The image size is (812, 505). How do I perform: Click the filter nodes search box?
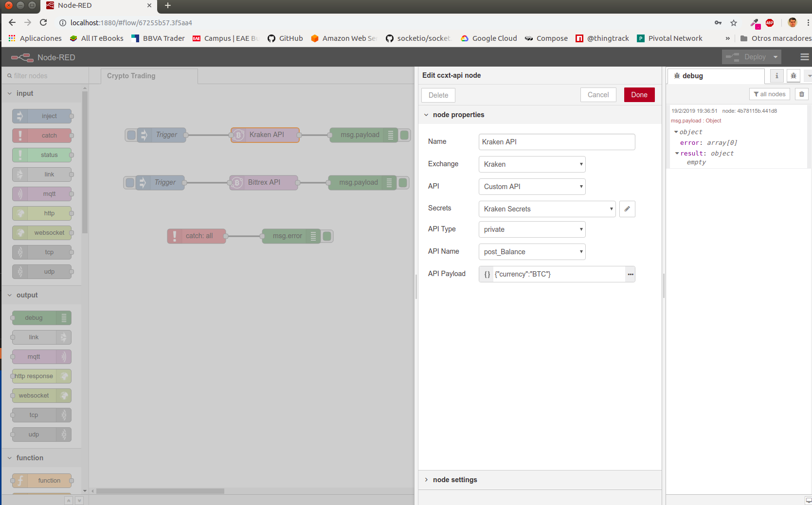point(45,76)
